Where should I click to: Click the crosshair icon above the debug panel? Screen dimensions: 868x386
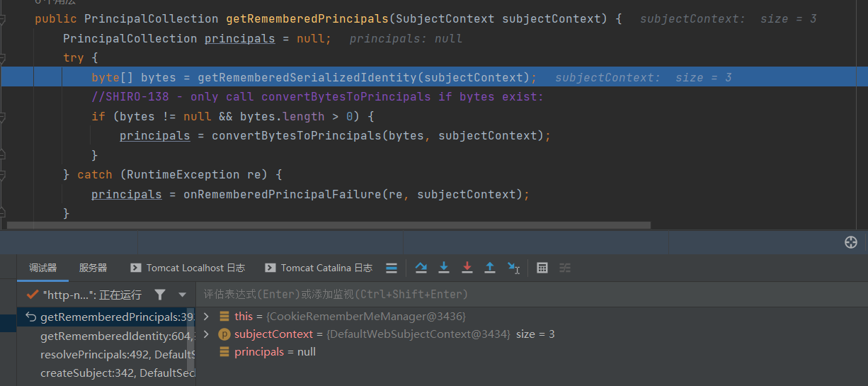click(851, 242)
